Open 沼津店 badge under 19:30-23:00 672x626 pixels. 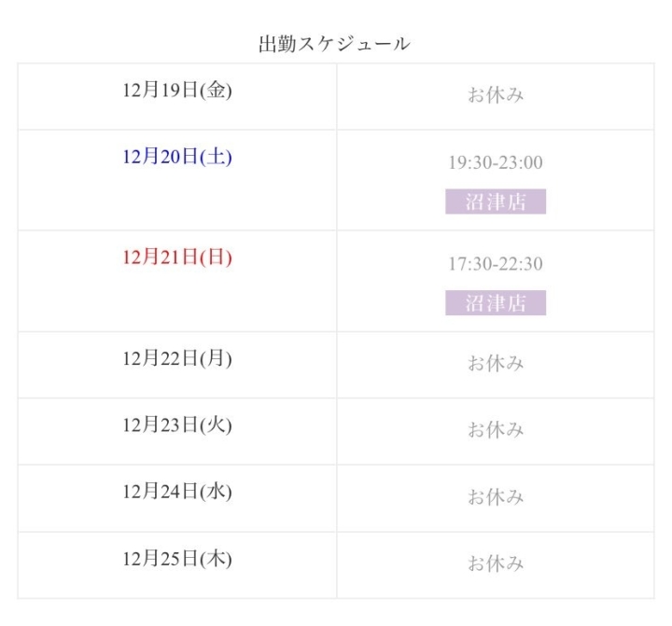pos(496,202)
